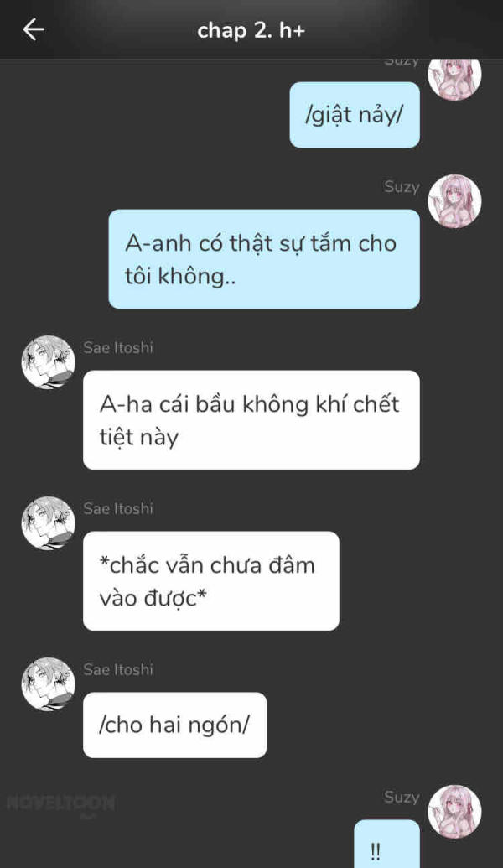The image size is (503, 868).
Task: Click Suzy's name above the 'A-anh' message
Action: click(402, 187)
